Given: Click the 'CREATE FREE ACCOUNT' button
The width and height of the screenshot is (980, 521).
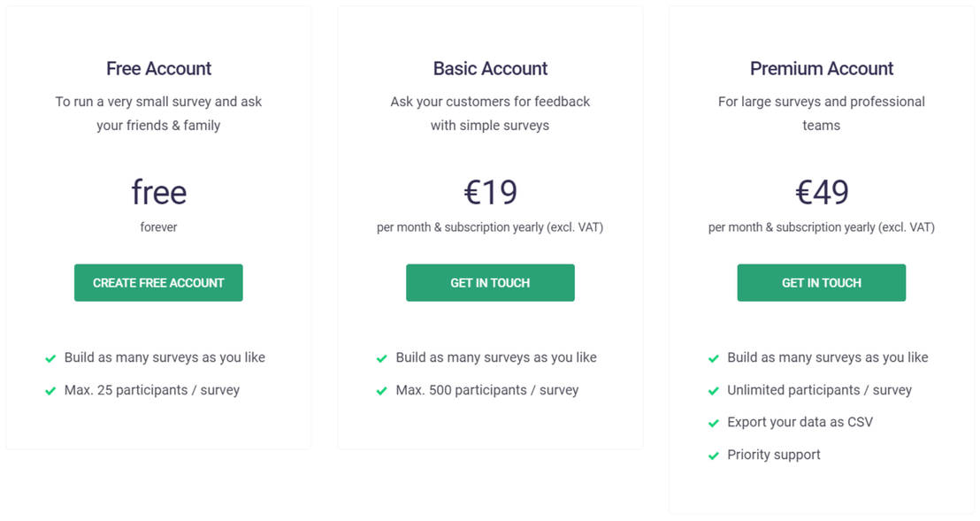Looking at the screenshot, I should pyautogui.click(x=158, y=282).
